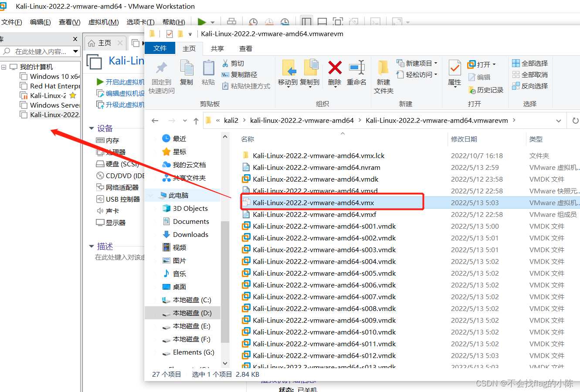The image size is (580, 392).
Task: Toggle the Properties checkbox in quick access toolbar
Action: [x=170, y=34]
